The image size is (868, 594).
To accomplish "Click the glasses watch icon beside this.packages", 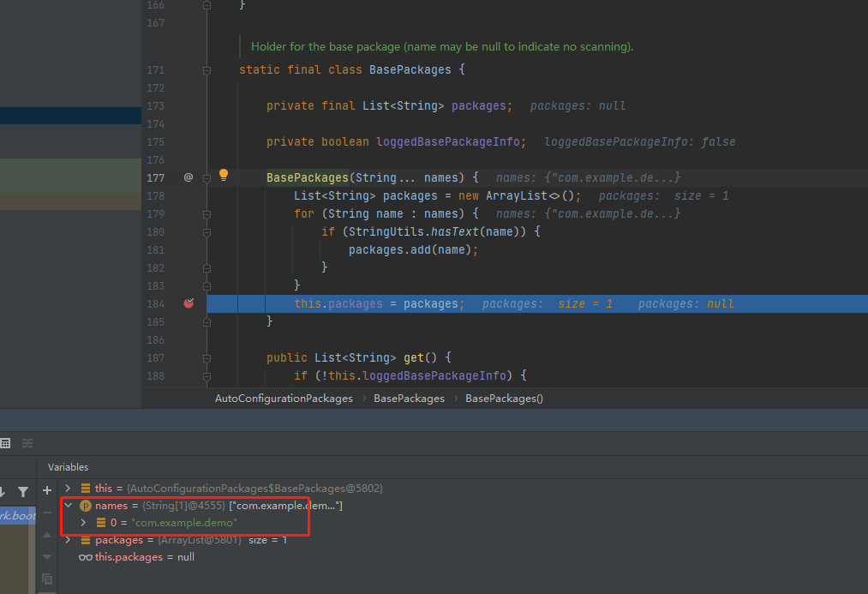I will (x=85, y=557).
